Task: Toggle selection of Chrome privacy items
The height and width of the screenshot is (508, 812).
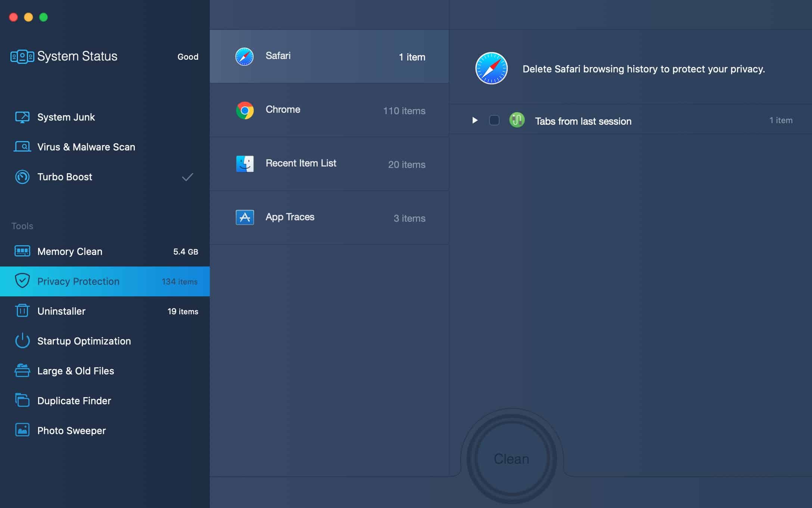Action: pyautogui.click(x=329, y=109)
